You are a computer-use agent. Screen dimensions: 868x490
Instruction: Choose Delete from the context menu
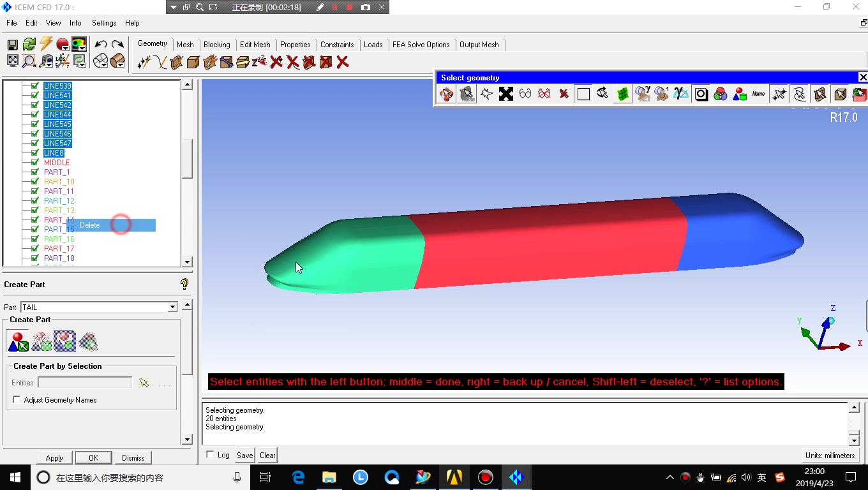[90, 225]
